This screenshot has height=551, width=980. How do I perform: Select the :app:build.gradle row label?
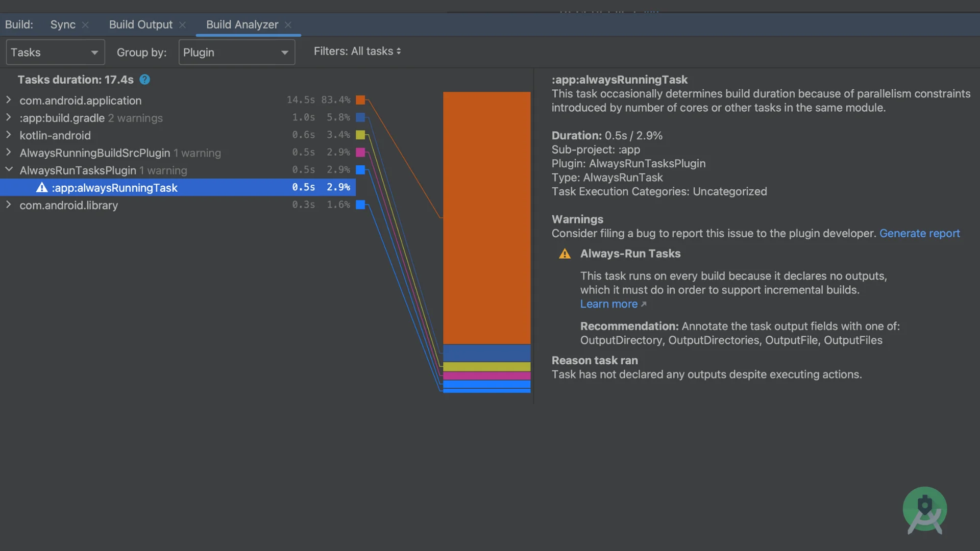pyautogui.click(x=62, y=118)
